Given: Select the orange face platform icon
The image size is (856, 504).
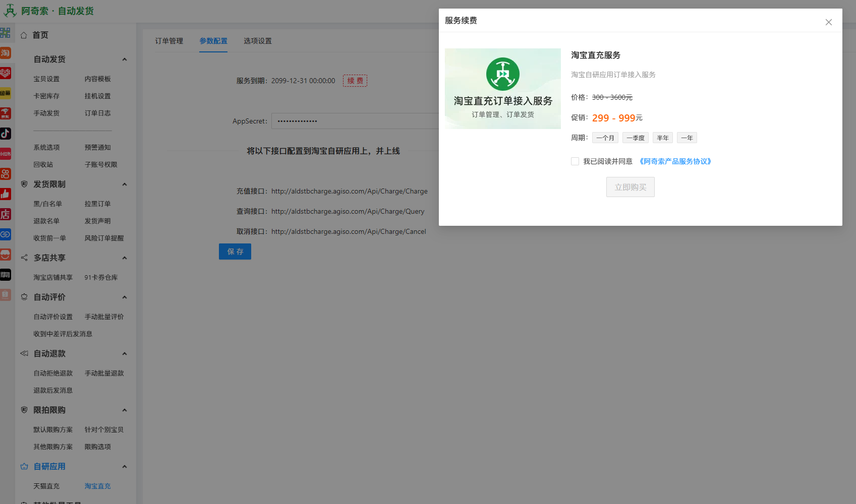Looking at the screenshot, I should [5, 255].
